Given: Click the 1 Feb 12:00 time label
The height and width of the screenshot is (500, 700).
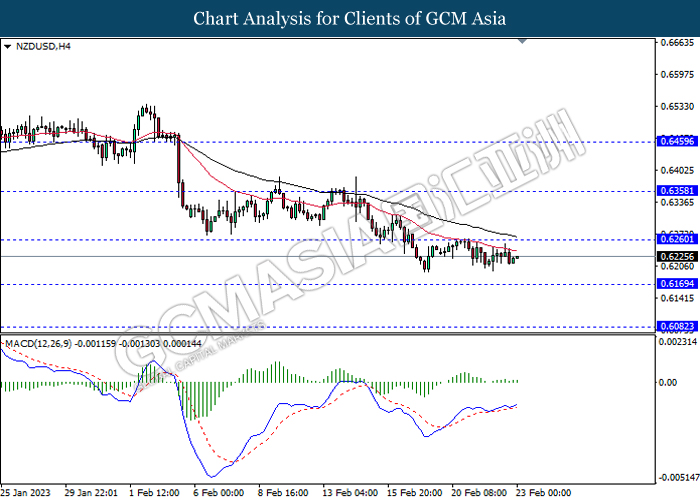Looking at the screenshot, I should (154, 493).
